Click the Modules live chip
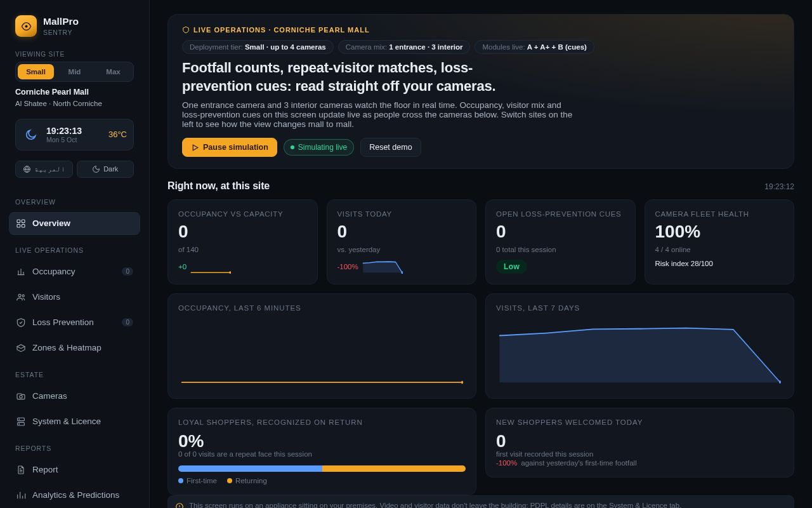The height and width of the screenshot is (508, 812). coord(534,47)
